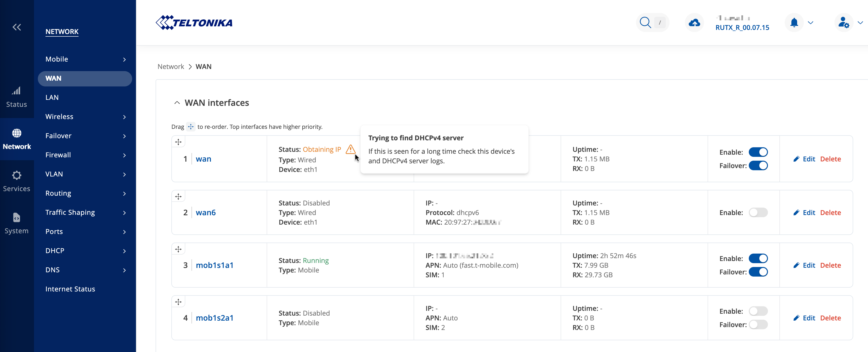Click the drag handle for mob1s2a1 interface

pyautogui.click(x=178, y=302)
